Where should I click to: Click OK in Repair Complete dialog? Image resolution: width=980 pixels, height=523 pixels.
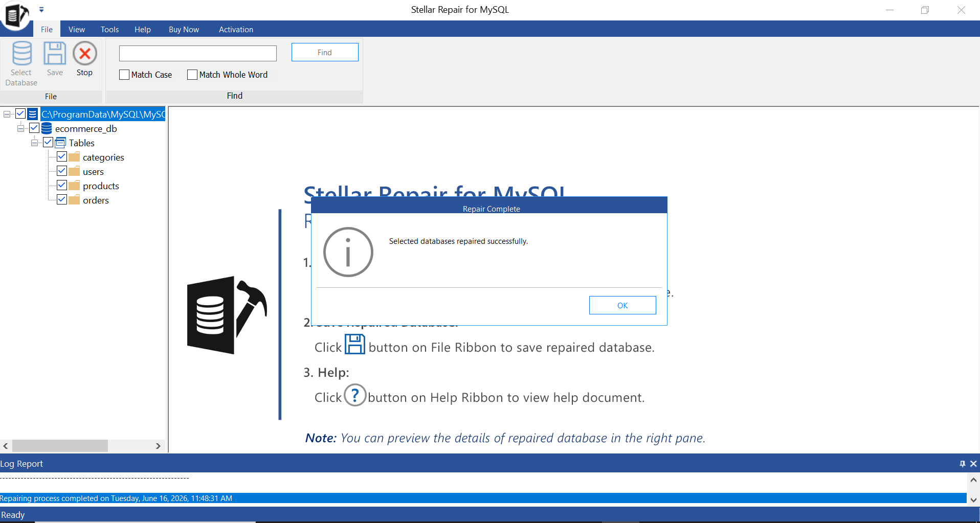click(x=622, y=305)
